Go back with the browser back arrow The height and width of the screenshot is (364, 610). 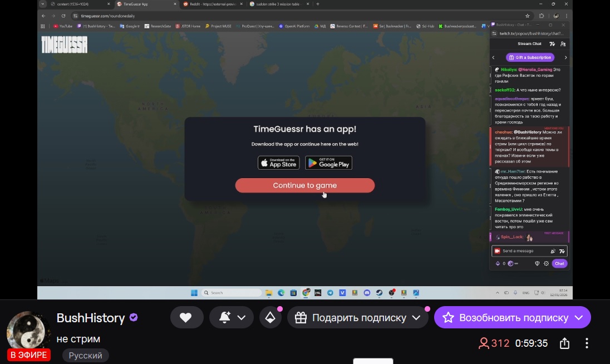pyautogui.click(x=43, y=16)
